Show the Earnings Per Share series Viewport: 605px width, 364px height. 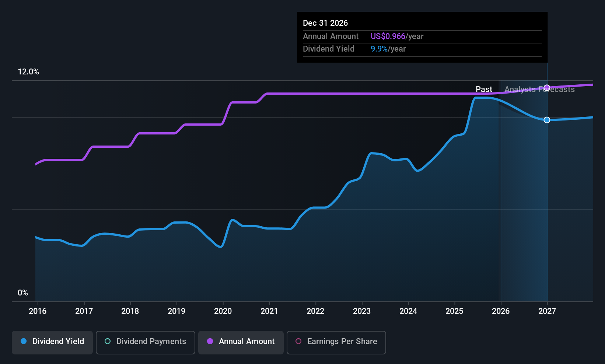(x=336, y=342)
